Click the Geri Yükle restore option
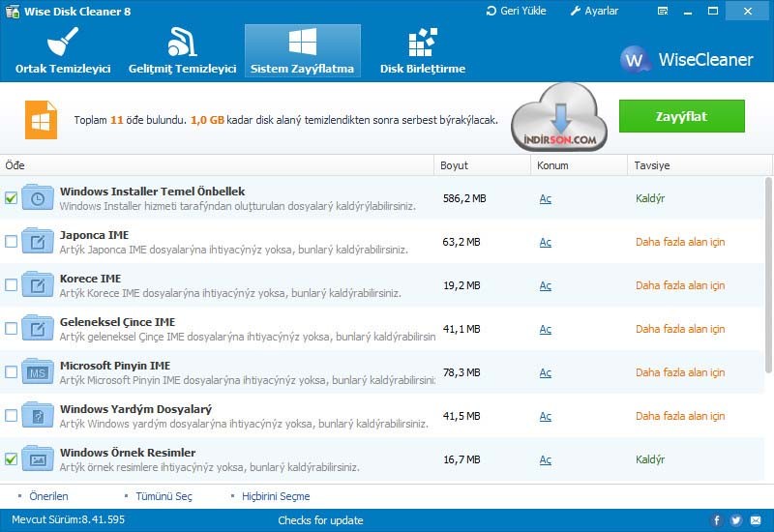The height and width of the screenshot is (532, 774). point(517,11)
